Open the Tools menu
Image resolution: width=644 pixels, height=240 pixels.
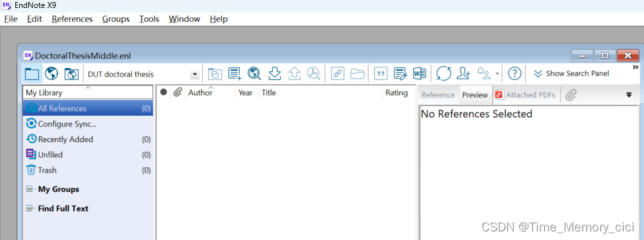149,19
